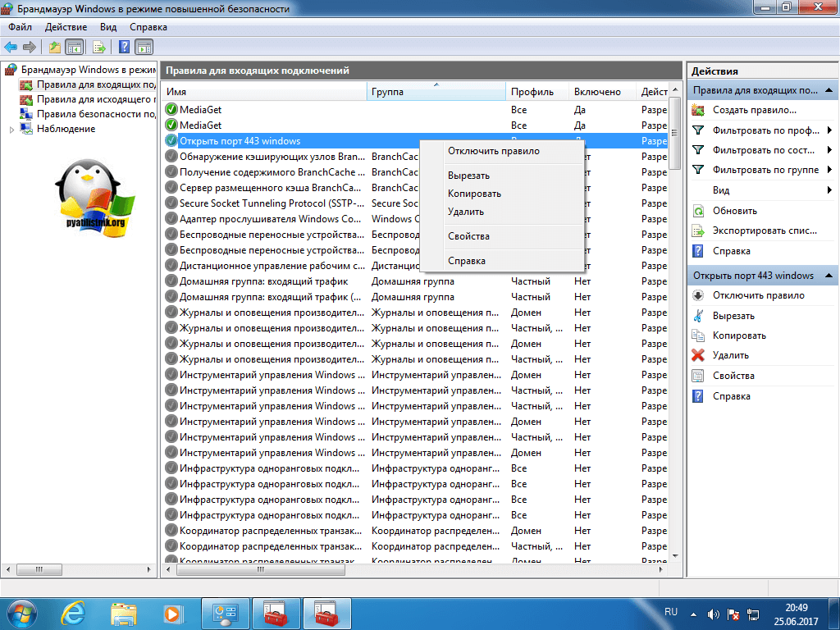Choose Отключить правило in the context menu

coord(493,151)
